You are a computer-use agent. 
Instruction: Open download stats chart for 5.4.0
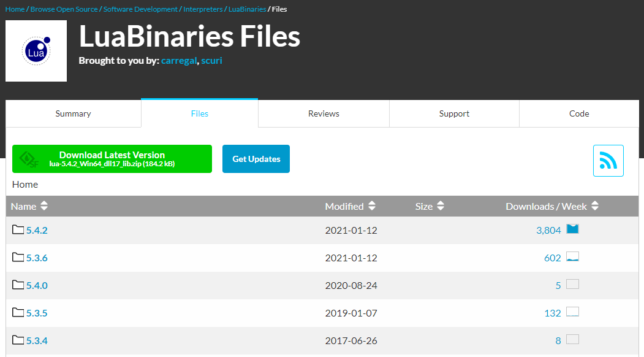point(572,284)
